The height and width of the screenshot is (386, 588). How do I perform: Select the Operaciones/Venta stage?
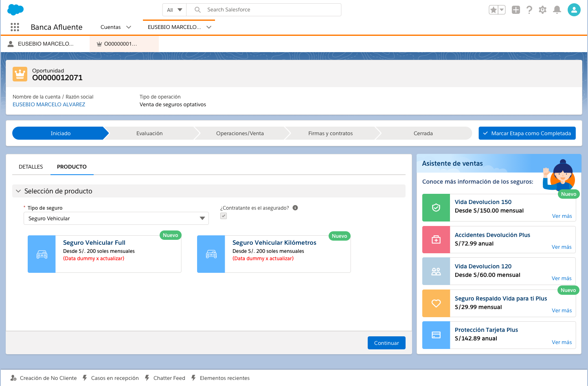240,133
